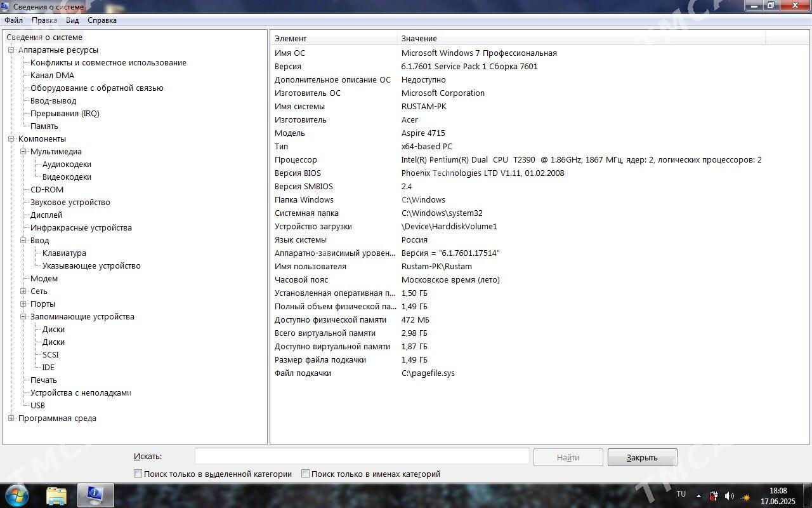Select the SCSI tree item

click(x=50, y=355)
